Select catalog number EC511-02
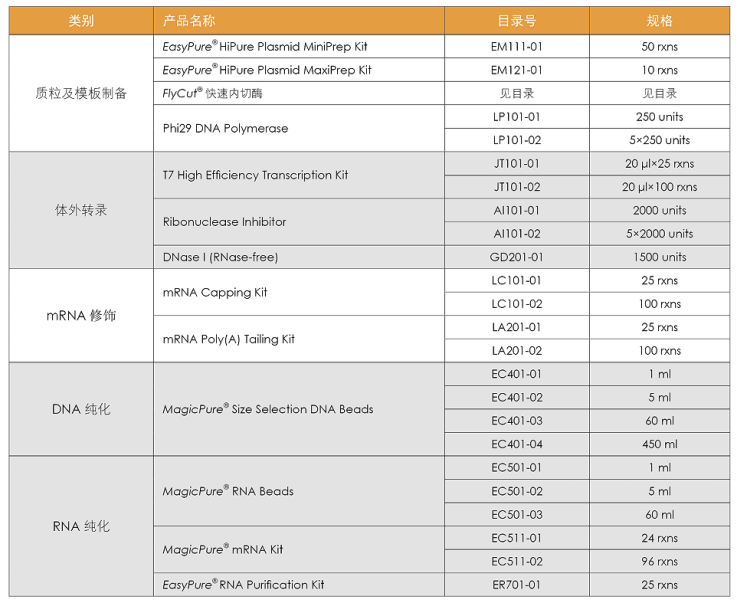Image resolution: width=737 pixels, height=603 pixels. pos(517,561)
